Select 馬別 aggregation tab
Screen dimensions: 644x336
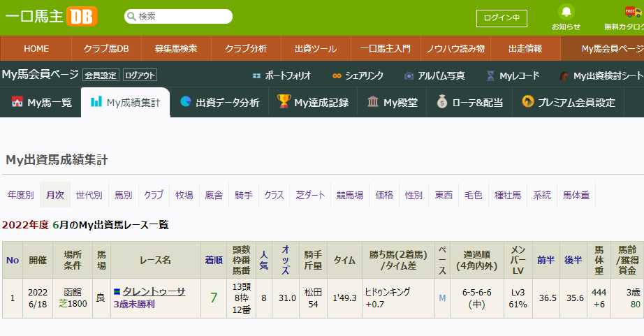point(123,195)
